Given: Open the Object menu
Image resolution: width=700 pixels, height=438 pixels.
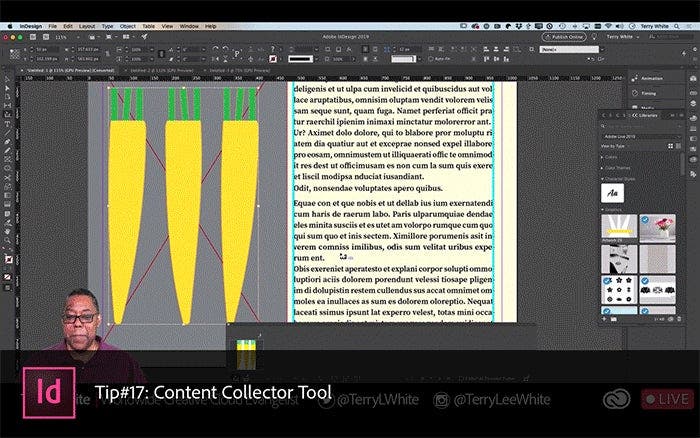Looking at the screenshot, I should [x=129, y=25].
